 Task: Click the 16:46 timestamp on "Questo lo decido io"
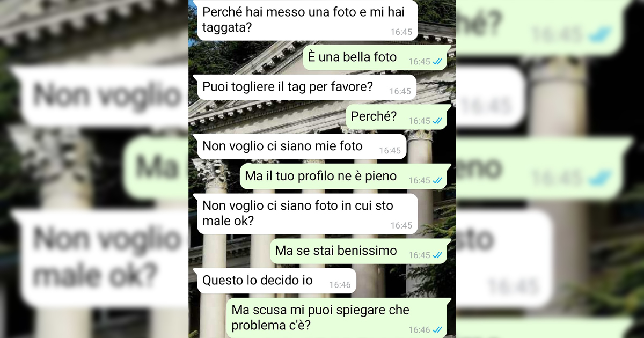340,285
